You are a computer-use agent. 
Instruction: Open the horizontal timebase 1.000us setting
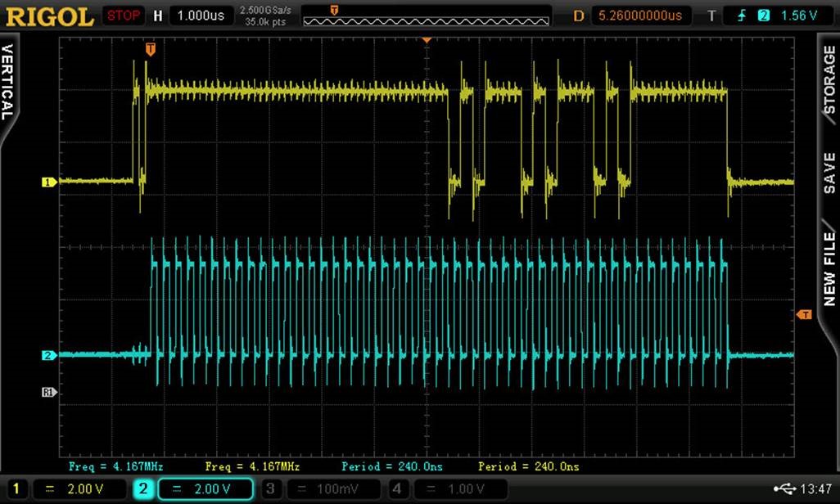pyautogui.click(x=200, y=16)
